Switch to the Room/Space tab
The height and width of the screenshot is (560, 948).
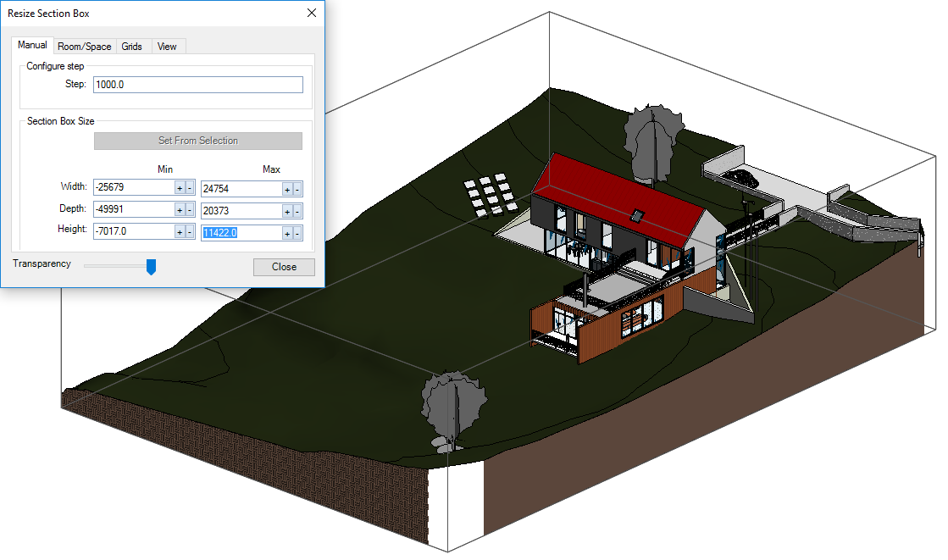pos(84,46)
